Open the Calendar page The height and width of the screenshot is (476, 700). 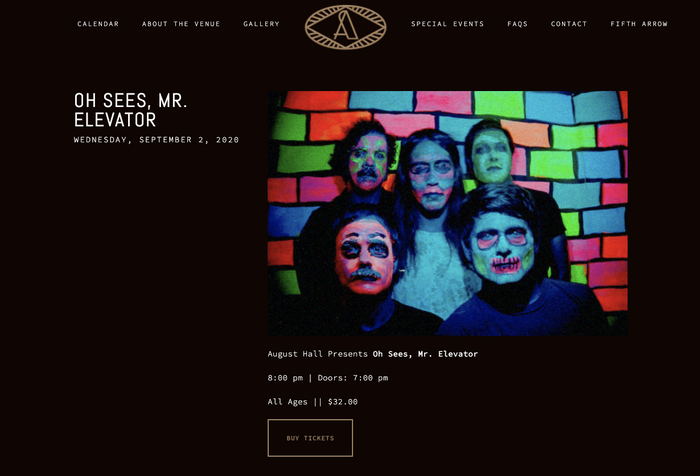click(x=98, y=24)
